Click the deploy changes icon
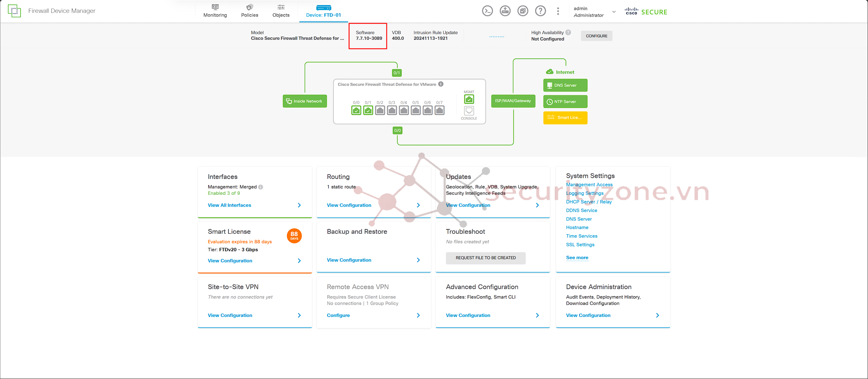Image resolution: width=868 pixels, height=379 pixels. 505,11
